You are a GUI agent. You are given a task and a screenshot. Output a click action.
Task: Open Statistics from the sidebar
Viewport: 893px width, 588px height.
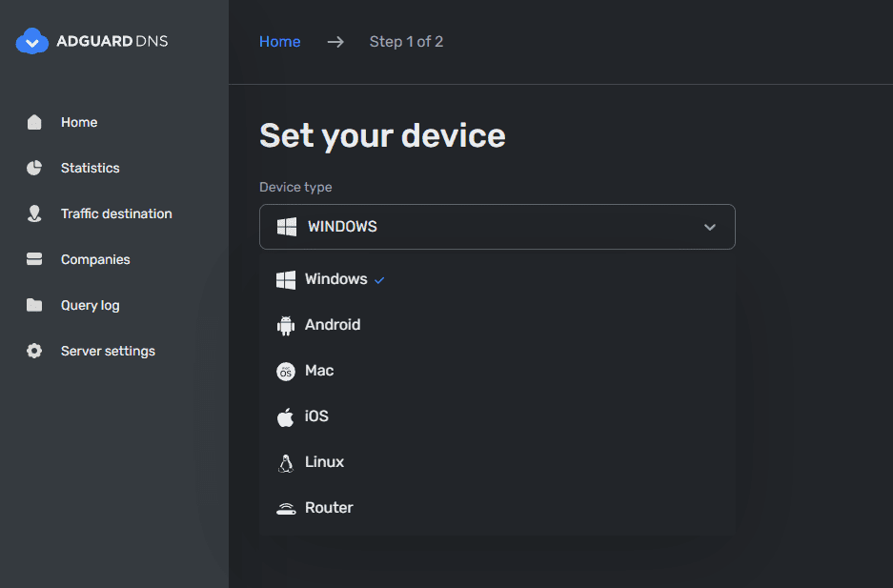pyautogui.click(x=90, y=168)
